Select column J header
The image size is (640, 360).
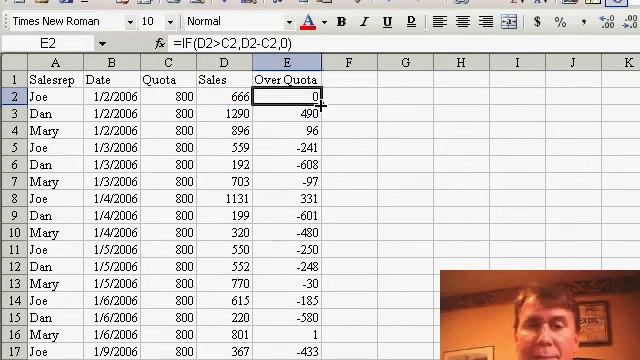[x=573, y=62]
